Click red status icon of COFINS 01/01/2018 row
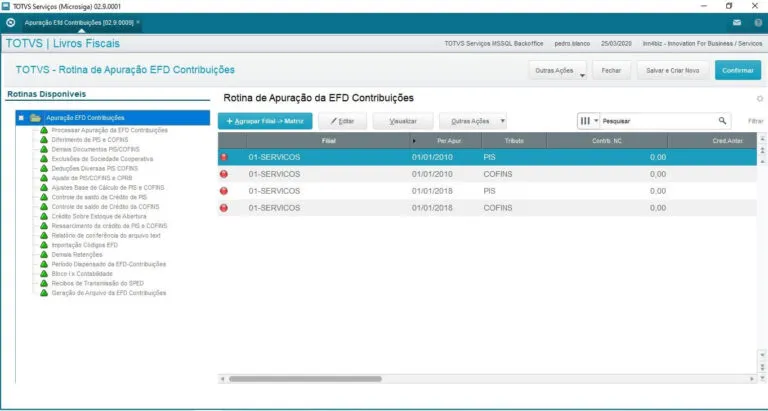This screenshot has width=768, height=411. coord(224,208)
